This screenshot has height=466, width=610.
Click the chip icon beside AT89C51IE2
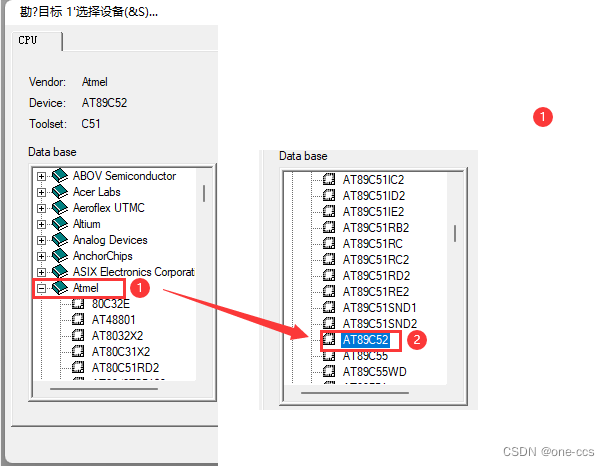coord(329,211)
